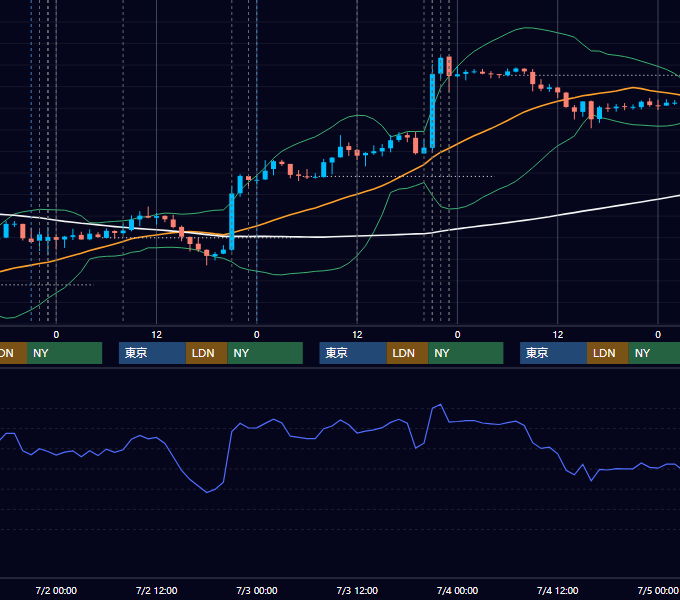
Task: Click the rightmost NY session block
Action: tap(654, 353)
